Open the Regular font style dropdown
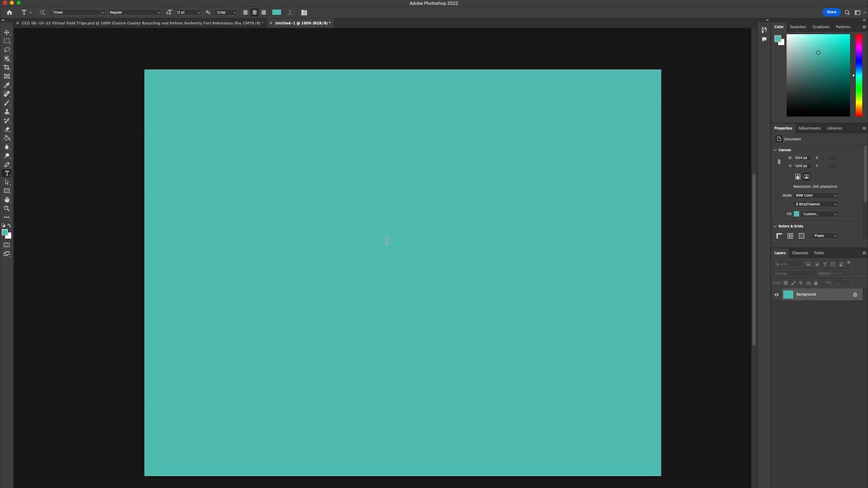The width and height of the screenshot is (868, 488). tap(135, 13)
